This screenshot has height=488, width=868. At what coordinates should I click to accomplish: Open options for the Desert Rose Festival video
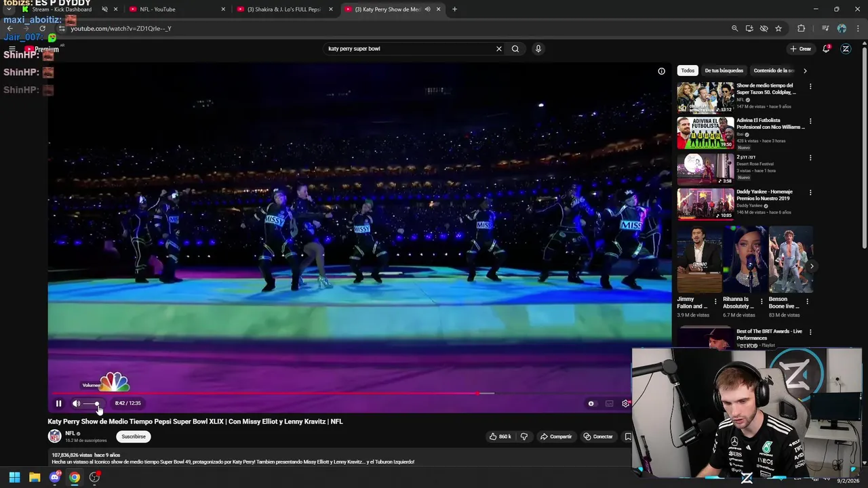click(810, 158)
